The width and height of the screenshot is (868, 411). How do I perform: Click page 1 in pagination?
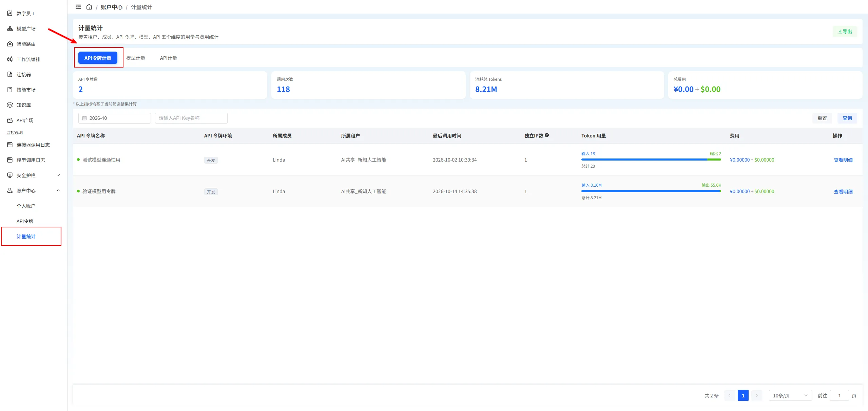click(743, 395)
